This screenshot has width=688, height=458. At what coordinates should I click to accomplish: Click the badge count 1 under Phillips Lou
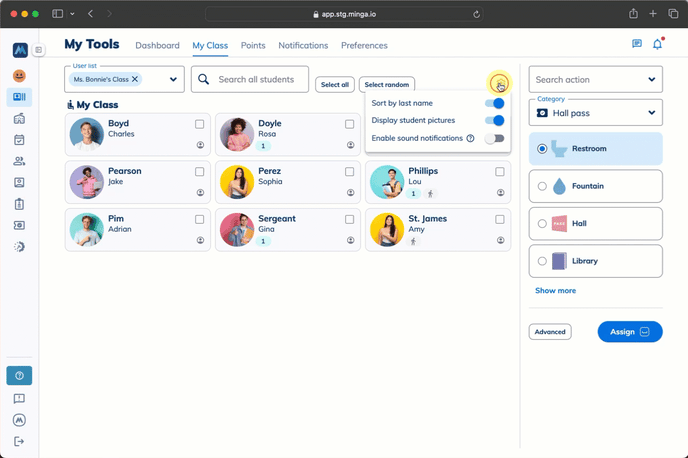[413, 193]
